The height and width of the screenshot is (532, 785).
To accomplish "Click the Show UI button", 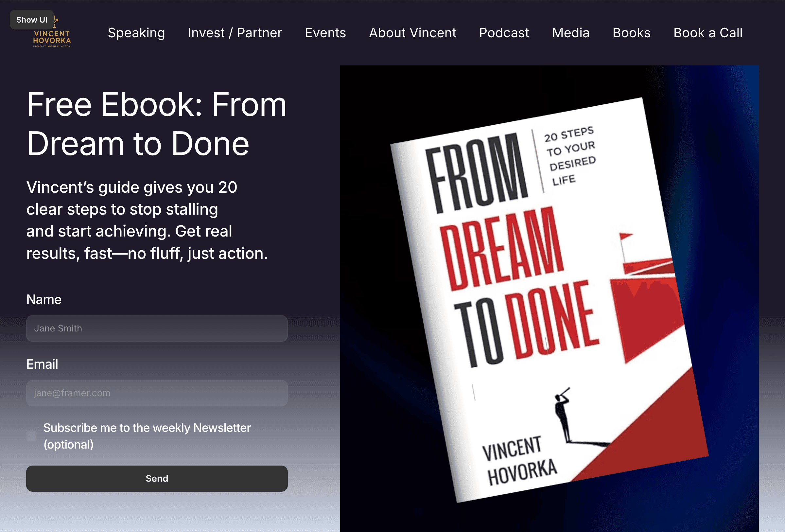I will tap(32, 20).
